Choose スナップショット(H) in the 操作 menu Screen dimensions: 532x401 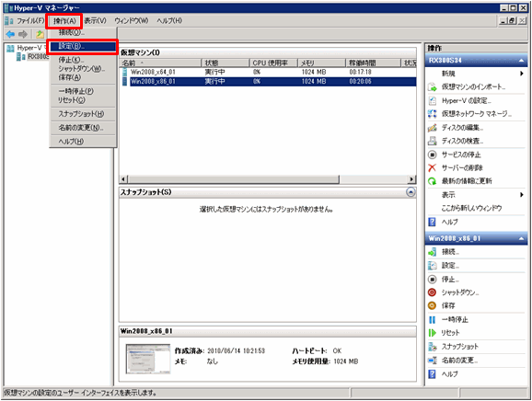tap(83, 114)
